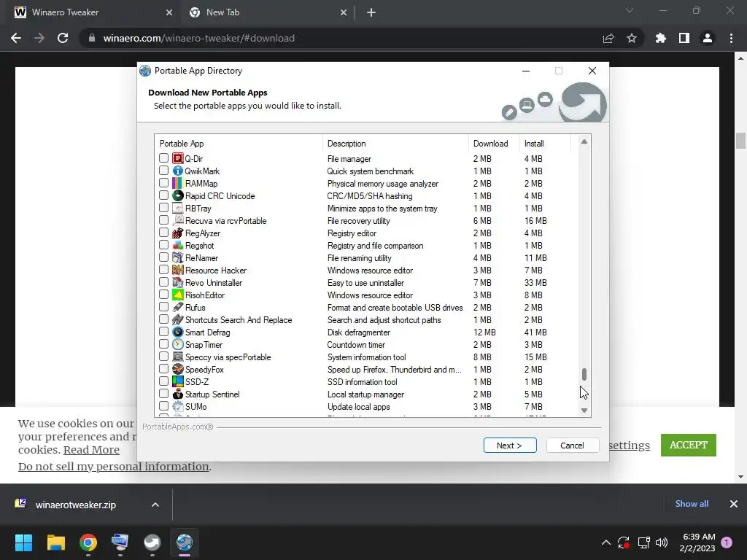Viewport: 747px width, 560px height.
Task: Open Do not sell my personal information link
Action: [113, 467]
